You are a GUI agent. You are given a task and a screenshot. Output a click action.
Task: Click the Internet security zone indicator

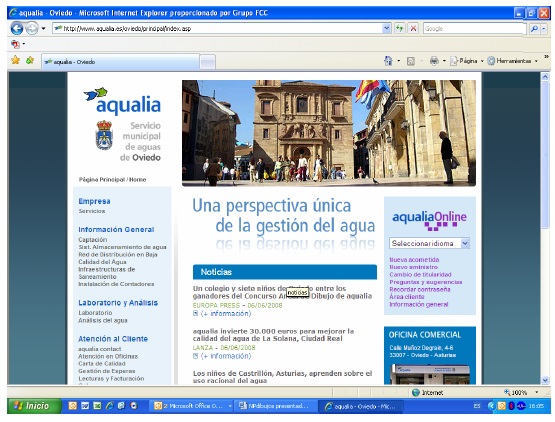[428, 392]
